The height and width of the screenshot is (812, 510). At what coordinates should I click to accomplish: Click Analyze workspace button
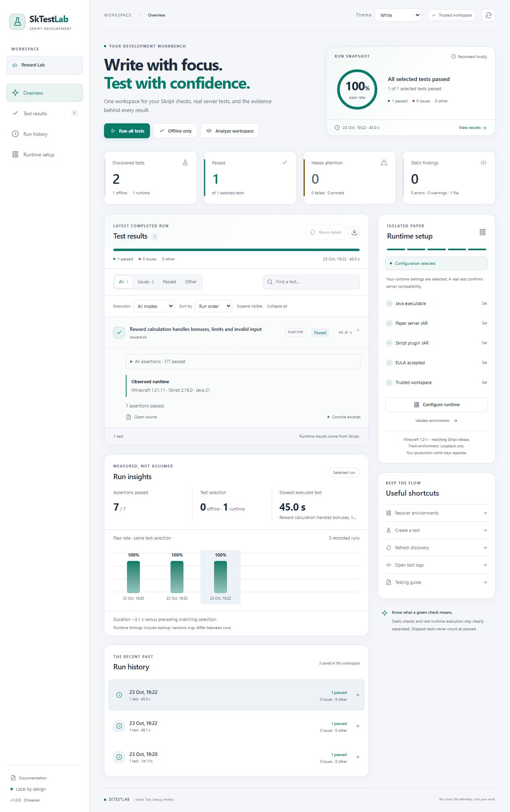[230, 131]
